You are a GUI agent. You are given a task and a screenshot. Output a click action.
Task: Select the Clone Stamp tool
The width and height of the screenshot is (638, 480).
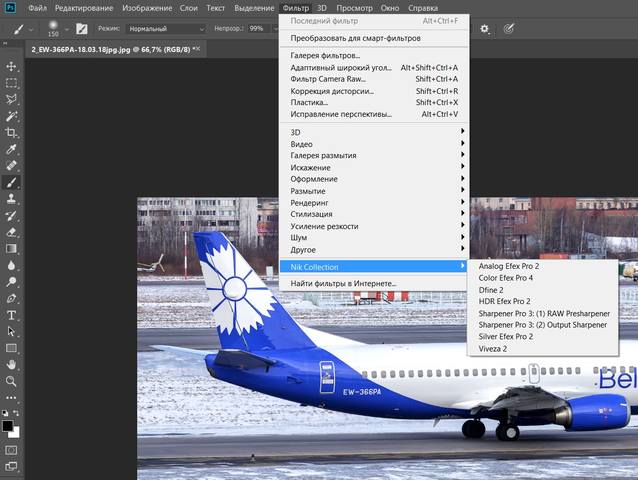pos(11,199)
